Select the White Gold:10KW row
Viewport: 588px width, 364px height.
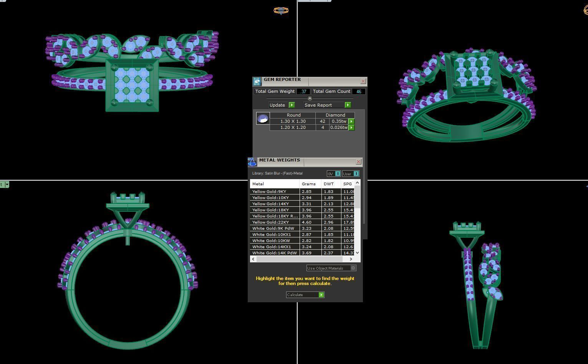pyautogui.click(x=302, y=241)
